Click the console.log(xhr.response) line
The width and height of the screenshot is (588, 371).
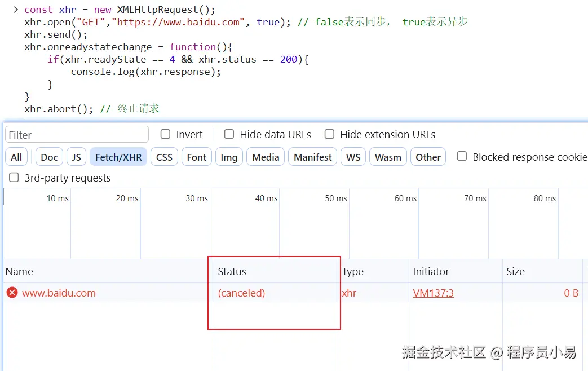point(146,72)
